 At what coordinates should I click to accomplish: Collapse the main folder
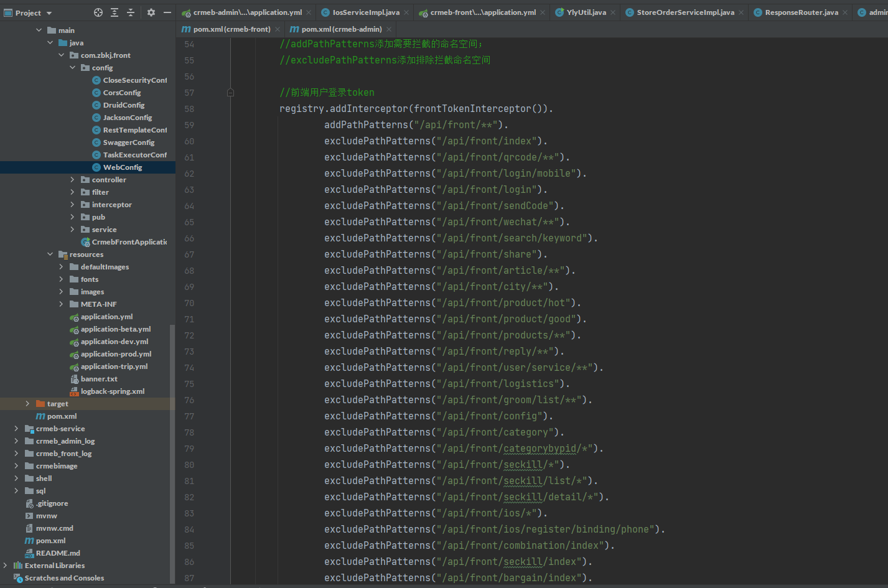point(39,30)
